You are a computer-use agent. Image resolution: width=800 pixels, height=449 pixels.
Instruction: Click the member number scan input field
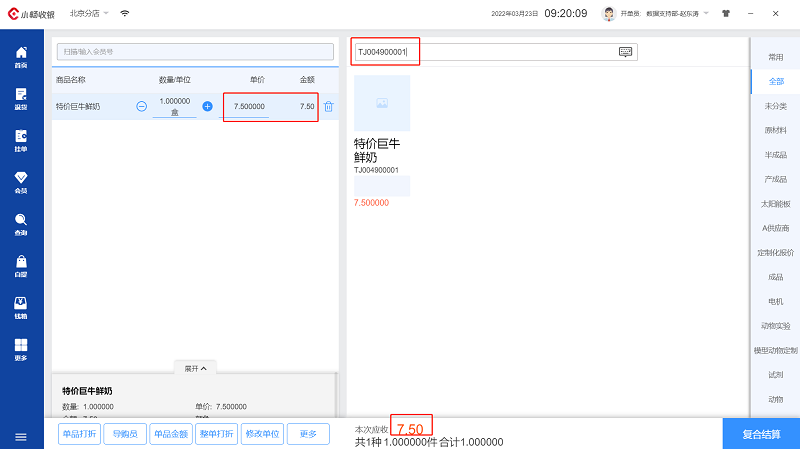[x=194, y=51]
